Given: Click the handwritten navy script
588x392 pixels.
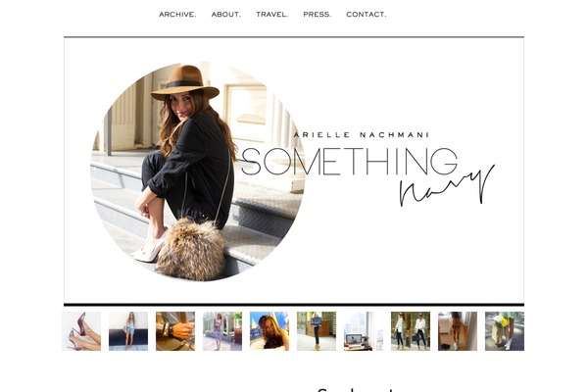Looking at the screenshot, I should click(447, 185).
